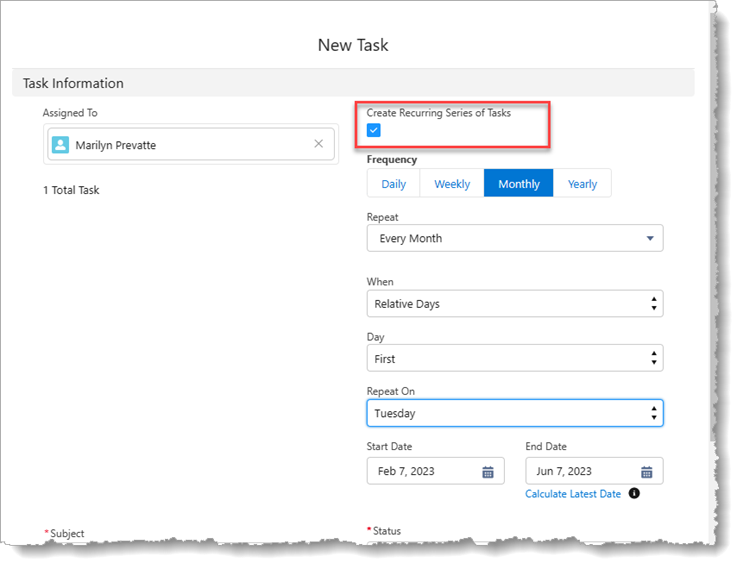743x569 pixels.
Task: Open the End Date calendar picker icon
Action: (646, 472)
